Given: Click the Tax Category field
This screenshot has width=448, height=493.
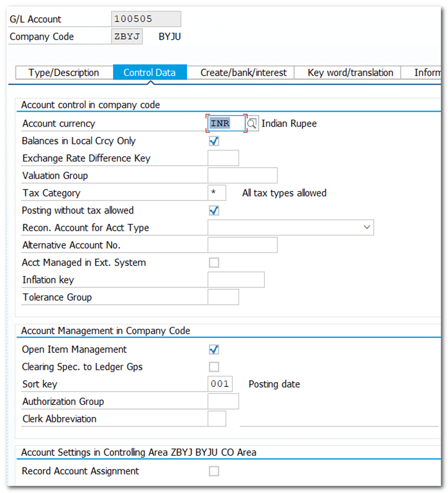Looking at the screenshot, I should (217, 193).
